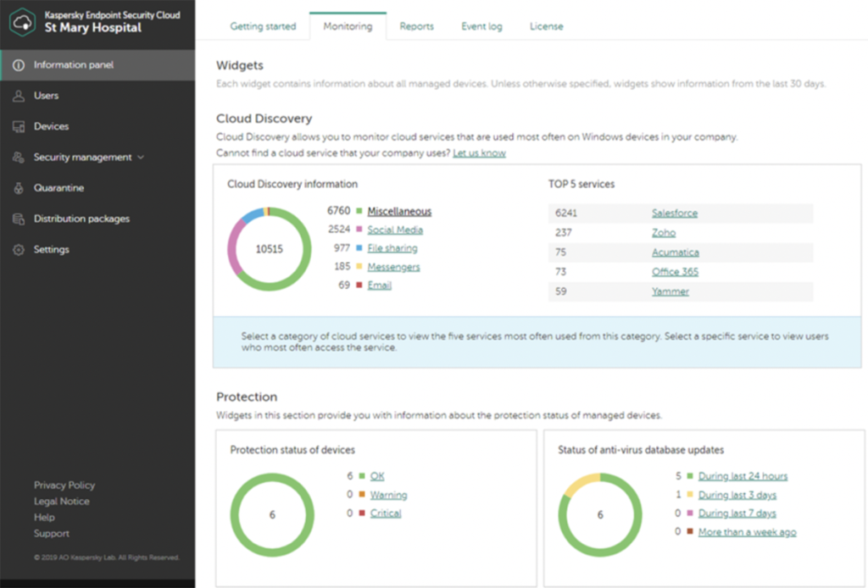
Task: Click the Protection status of devices donut chart
Action: coord(272,515)
